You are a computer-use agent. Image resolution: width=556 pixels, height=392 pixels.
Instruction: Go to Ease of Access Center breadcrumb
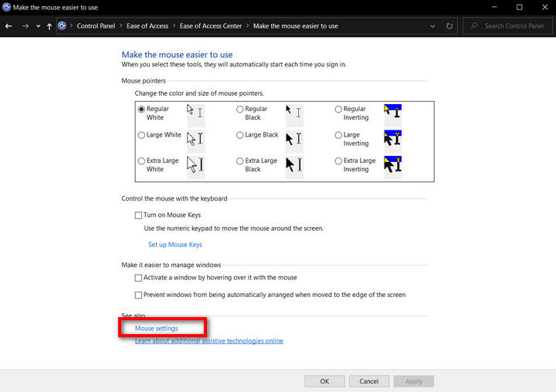211,26
